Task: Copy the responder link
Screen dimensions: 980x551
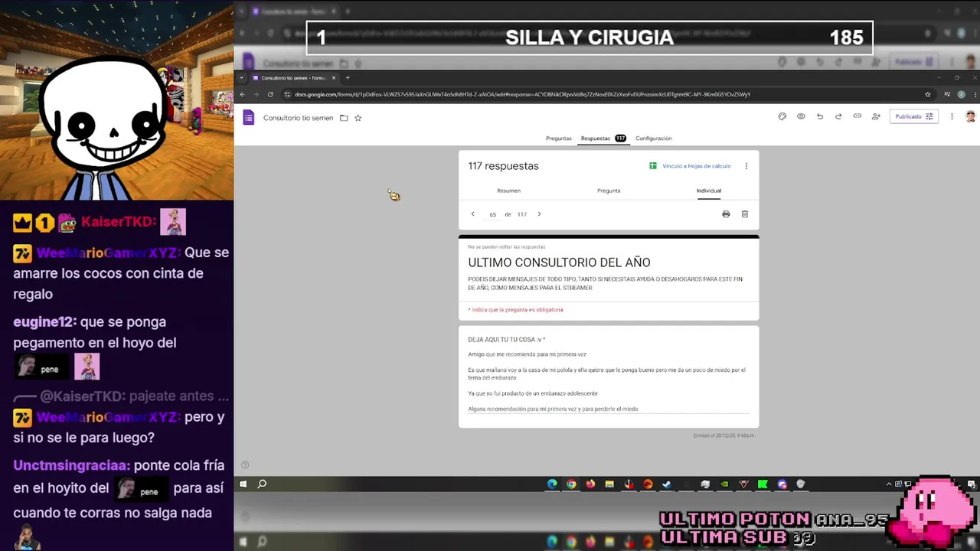Action: [x=857, y=116]
